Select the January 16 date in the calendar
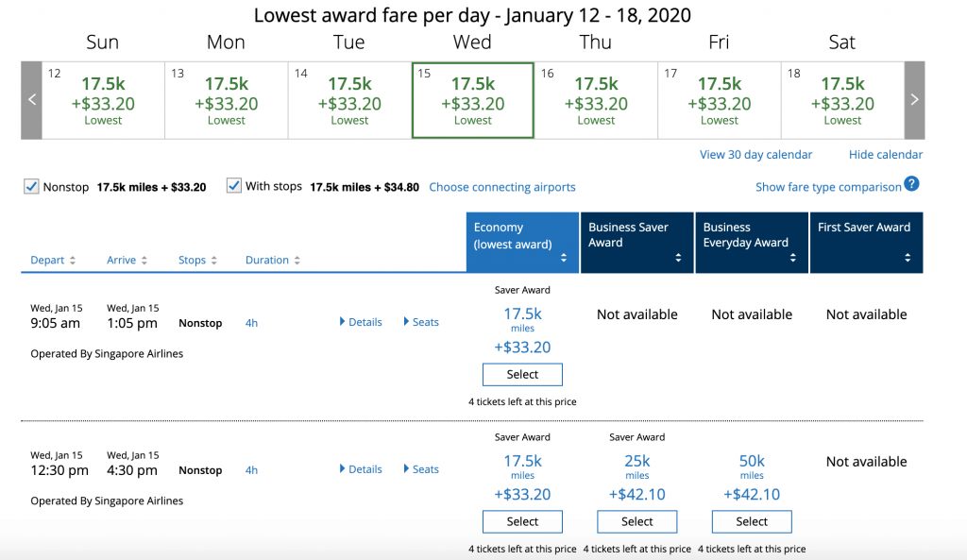The width and height of the screenshot is (967, 560). pyautogui.click(x=596, y=98)
